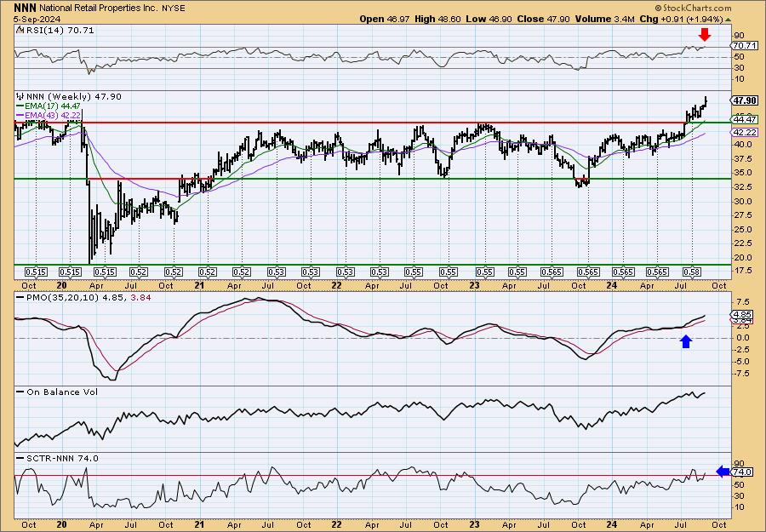Click the StockCharts.com copyright text
Screen dimensions: 766x532
pos(693,8)
